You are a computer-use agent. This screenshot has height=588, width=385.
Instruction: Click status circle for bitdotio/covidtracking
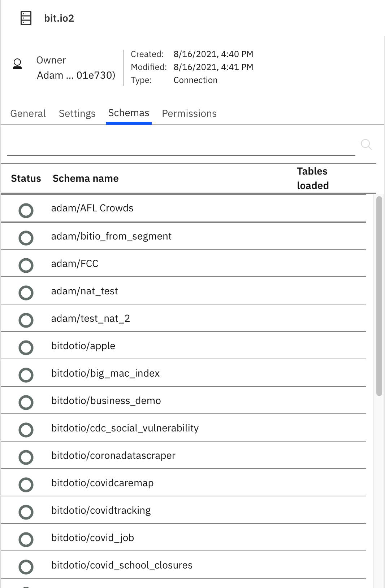[x=26, y=512]
